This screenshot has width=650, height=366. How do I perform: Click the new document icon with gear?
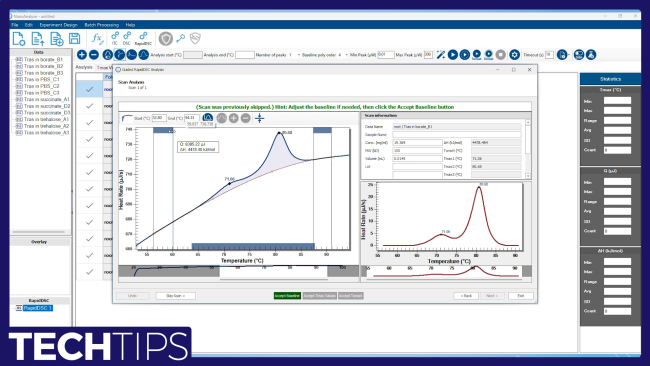coord(19,39)
